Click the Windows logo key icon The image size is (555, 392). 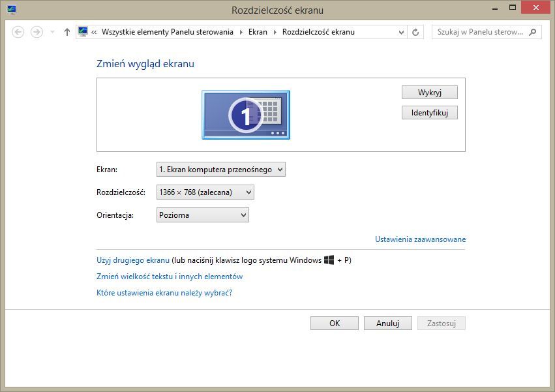[329, 260]
